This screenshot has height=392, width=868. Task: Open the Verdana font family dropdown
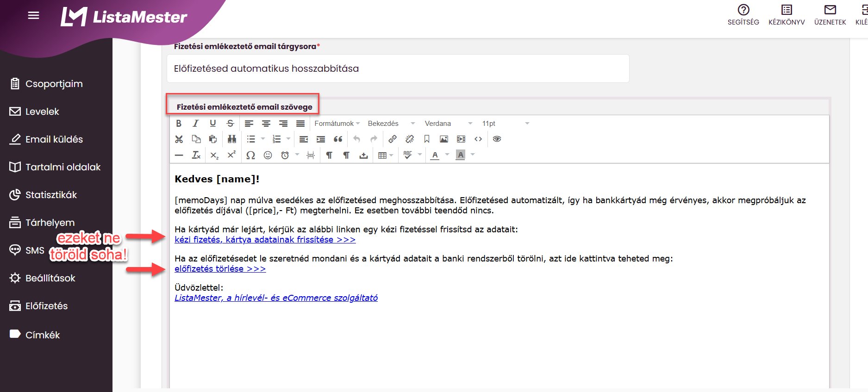coord(449,124)
